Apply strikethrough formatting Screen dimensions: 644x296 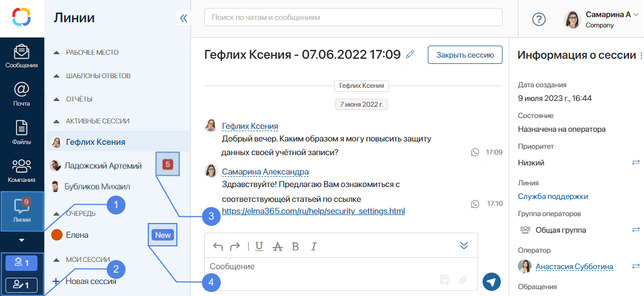tap(278, 246)
